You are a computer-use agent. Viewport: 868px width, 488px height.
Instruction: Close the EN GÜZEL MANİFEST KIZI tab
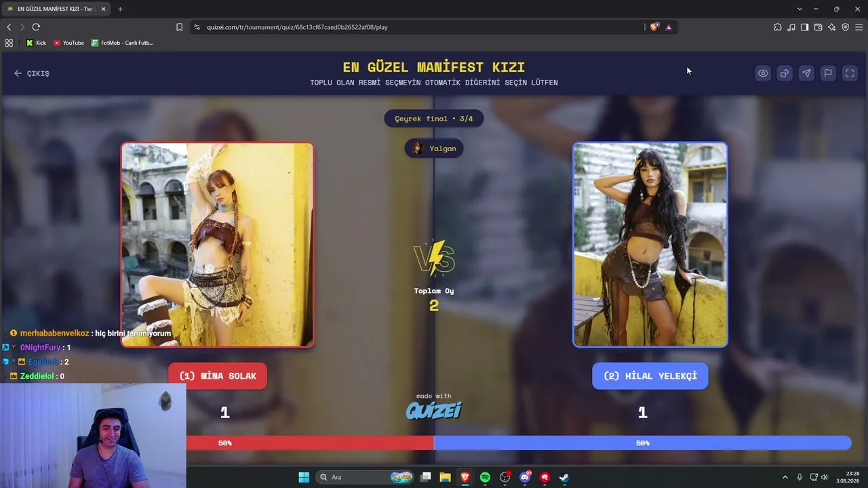pos(103,9)
